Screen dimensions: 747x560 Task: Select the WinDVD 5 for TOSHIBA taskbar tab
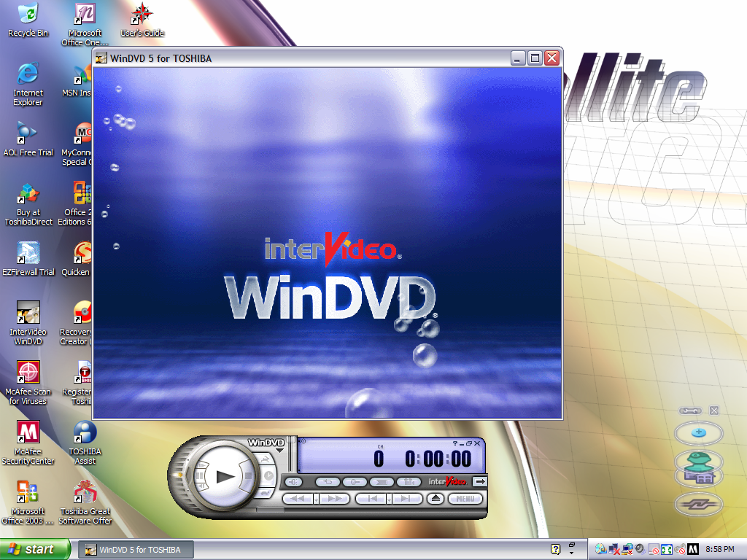coord(135,549)
